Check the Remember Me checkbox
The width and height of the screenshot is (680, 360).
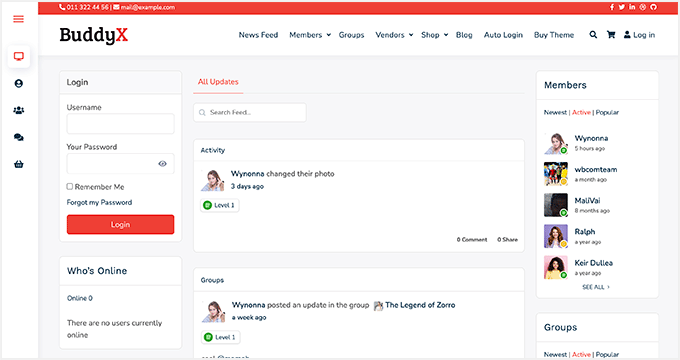click(69, 187)
